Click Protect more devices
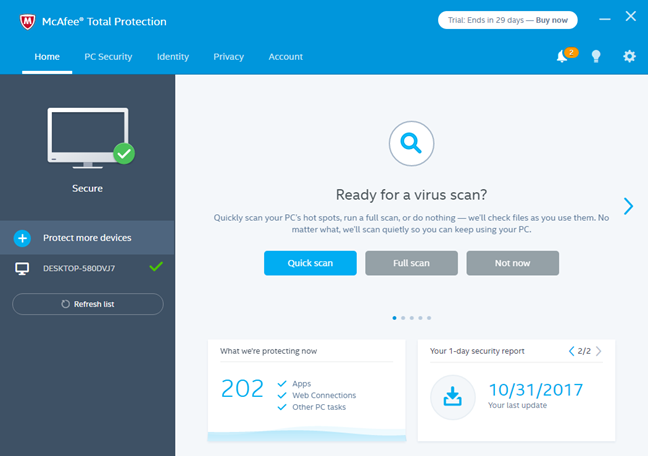This screenshot has width=648, height=456. point(87,238)
